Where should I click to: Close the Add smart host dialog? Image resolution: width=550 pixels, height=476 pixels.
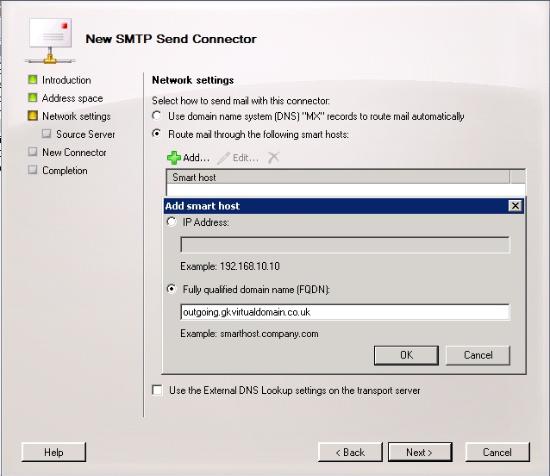[x=515, y=206]
